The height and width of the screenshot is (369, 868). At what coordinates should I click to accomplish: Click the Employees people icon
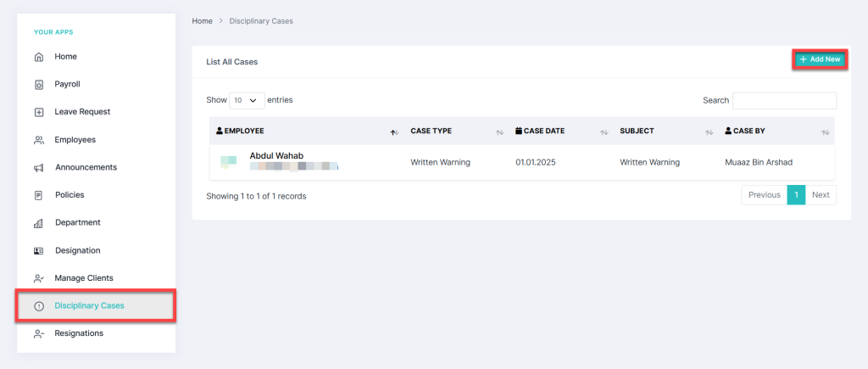(x=39, y=140)
